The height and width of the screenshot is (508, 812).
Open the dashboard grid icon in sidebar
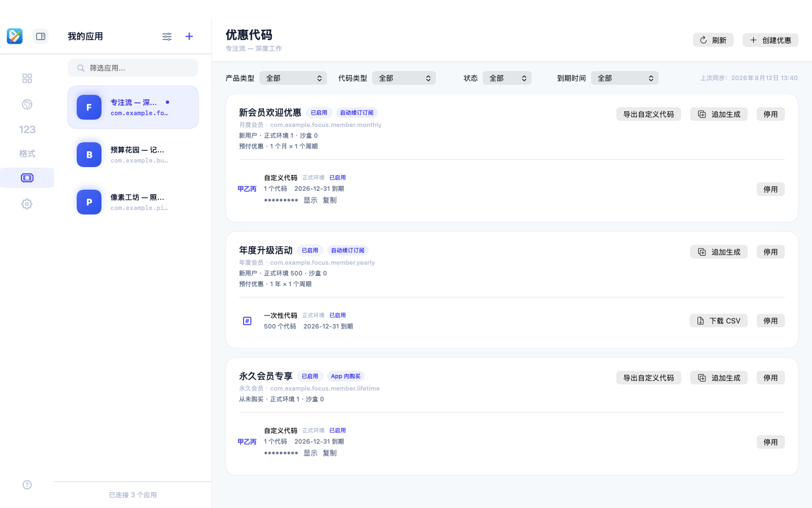coord(27,78)
